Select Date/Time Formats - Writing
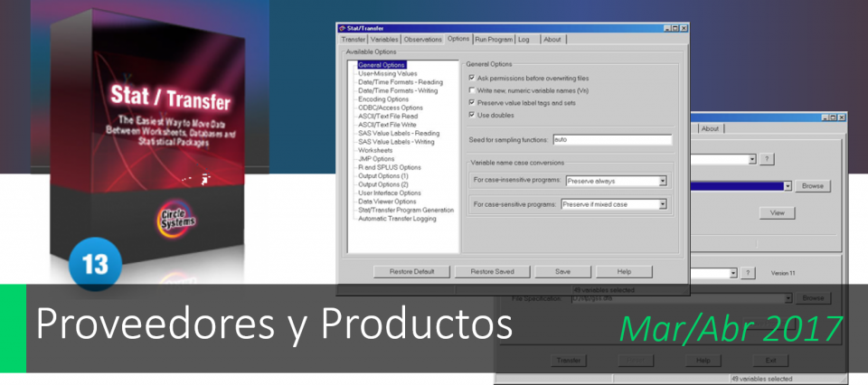868x385 pixels. point(398,90)
